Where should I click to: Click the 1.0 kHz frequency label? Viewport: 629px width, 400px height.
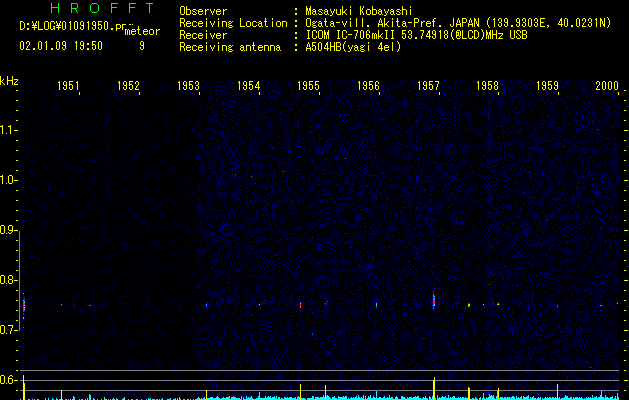[8, 180]
